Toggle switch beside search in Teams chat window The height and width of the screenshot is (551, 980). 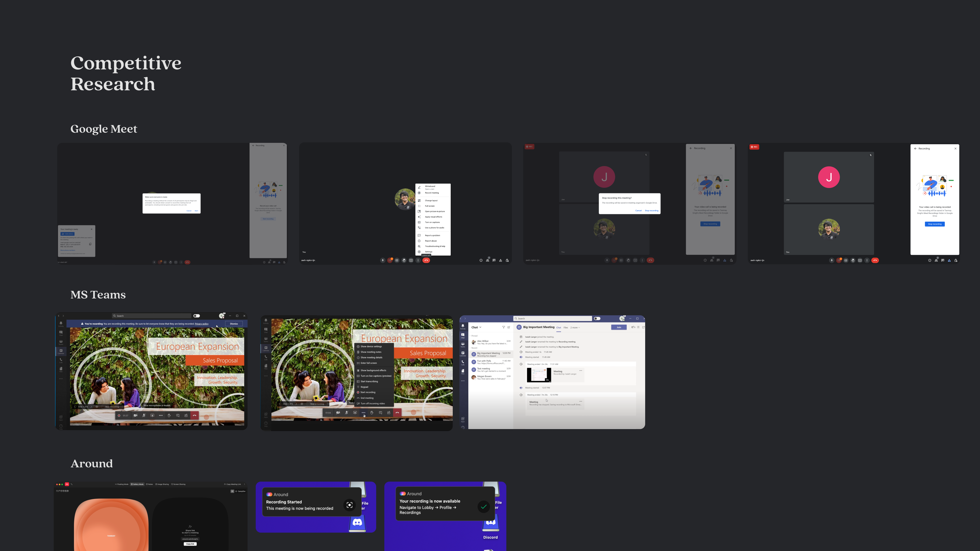[x=597, y=319]
